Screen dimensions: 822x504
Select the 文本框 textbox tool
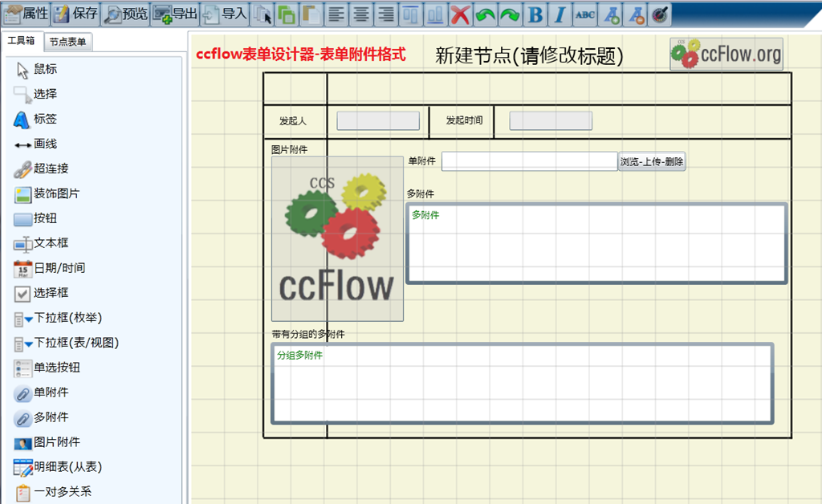[42, 243]
